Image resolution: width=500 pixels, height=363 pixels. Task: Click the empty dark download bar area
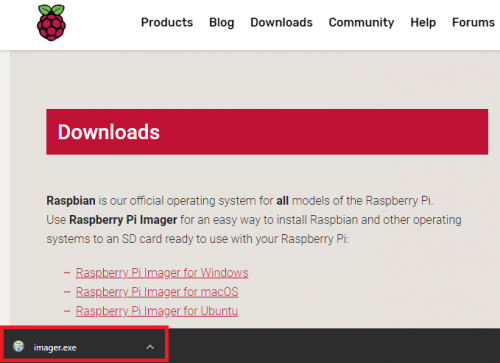click(333, 345)
